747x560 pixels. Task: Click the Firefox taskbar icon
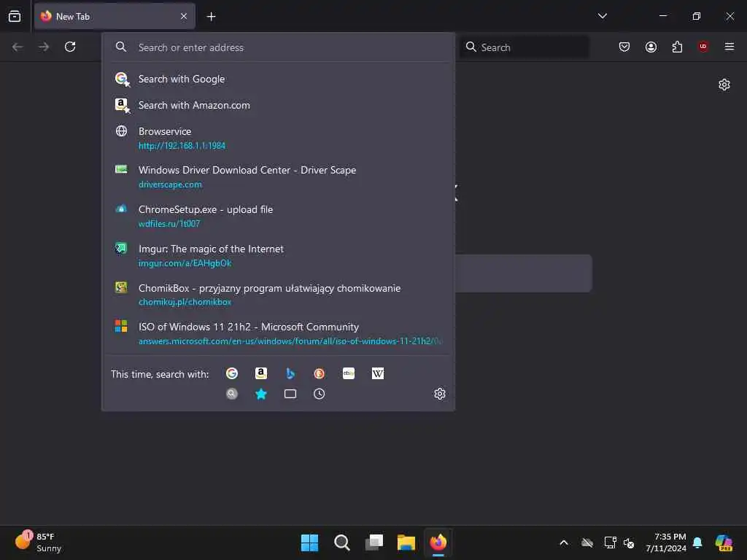pyautogui.click(x=438, y=542)
